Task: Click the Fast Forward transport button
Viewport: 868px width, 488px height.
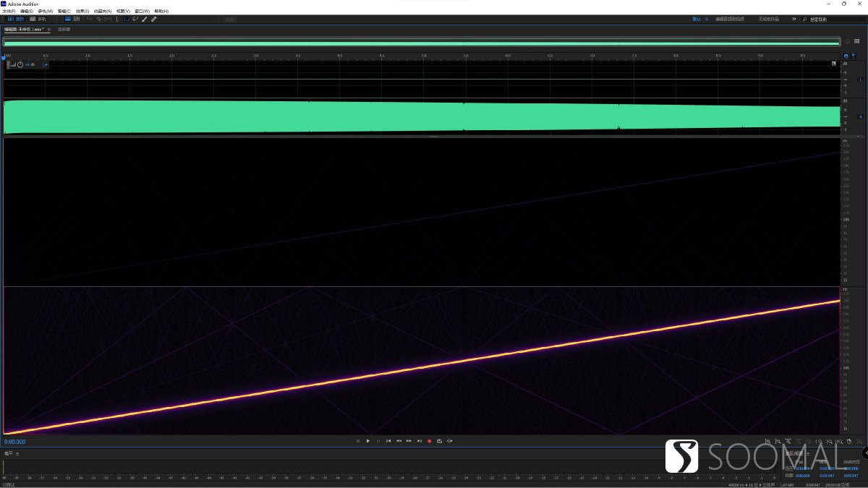Action: [x=409, y=441]
